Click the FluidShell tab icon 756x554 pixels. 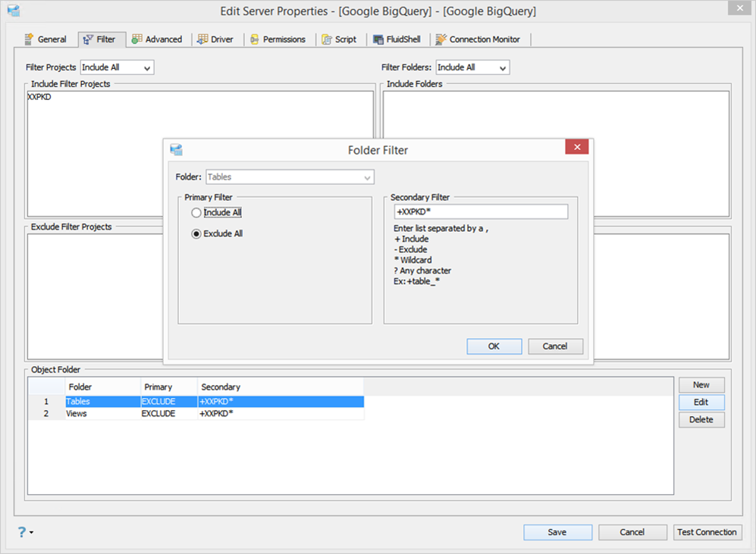point(378,39)
